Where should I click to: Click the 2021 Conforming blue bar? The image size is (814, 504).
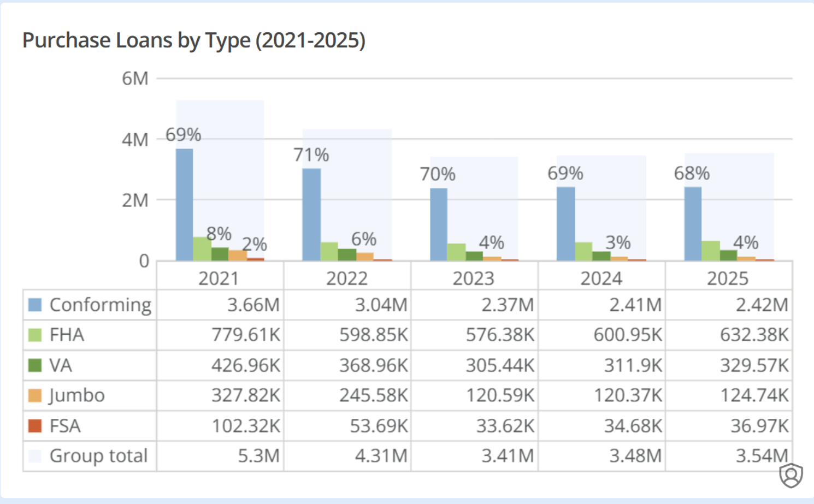coord(184,205)
